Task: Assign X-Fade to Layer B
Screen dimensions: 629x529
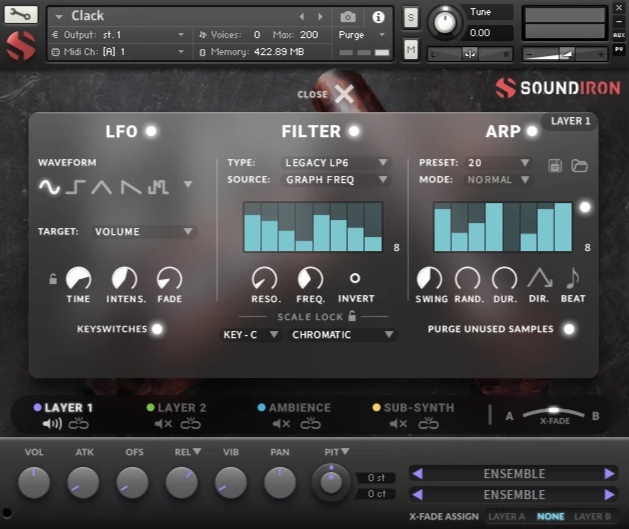Action: pyautogui.click(x=592, y=516)
